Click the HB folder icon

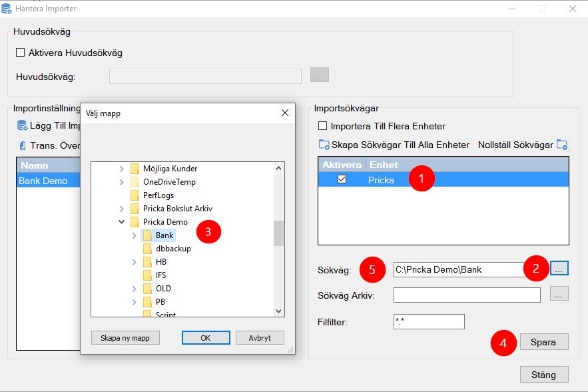pyautogui.click(x=147, y=262)
